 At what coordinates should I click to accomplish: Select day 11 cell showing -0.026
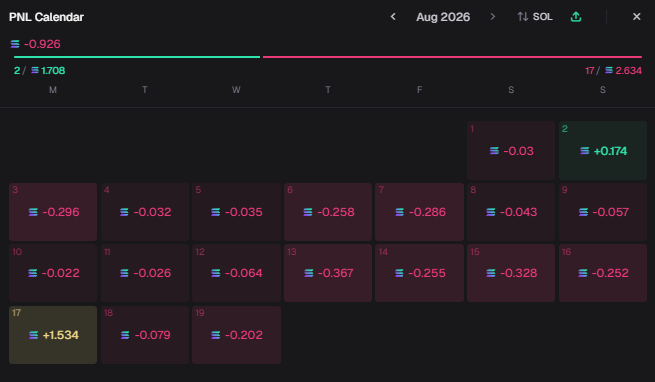click(145, 273)
